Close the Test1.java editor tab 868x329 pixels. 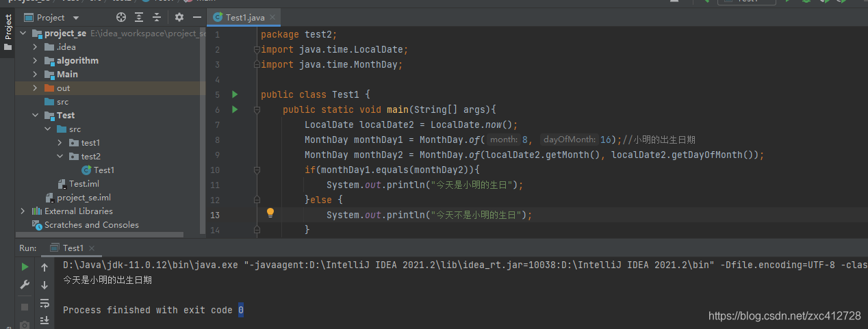pyautogui.click(x=274, y=18)
